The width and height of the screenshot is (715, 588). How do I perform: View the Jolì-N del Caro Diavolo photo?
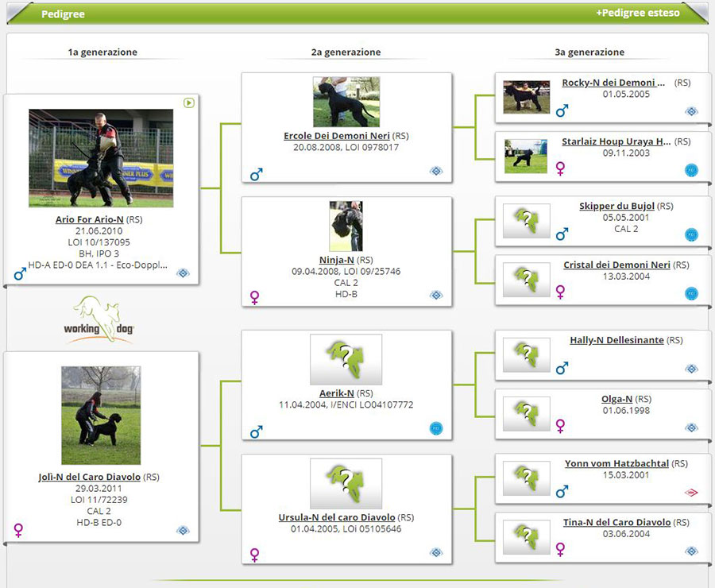coord(101,415)
